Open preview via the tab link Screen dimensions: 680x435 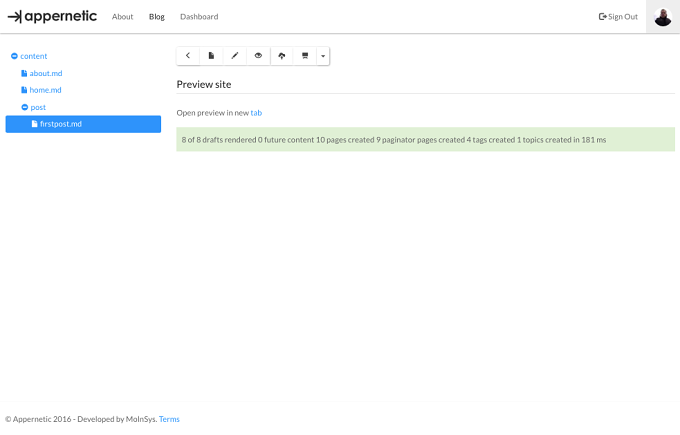tap(256, 113)
